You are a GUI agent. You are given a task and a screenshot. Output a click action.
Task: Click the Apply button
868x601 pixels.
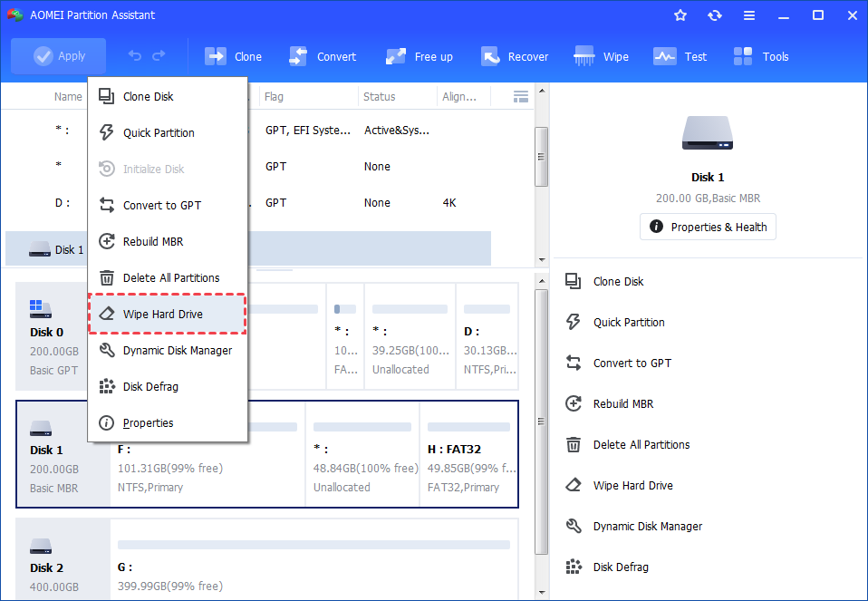59,56
